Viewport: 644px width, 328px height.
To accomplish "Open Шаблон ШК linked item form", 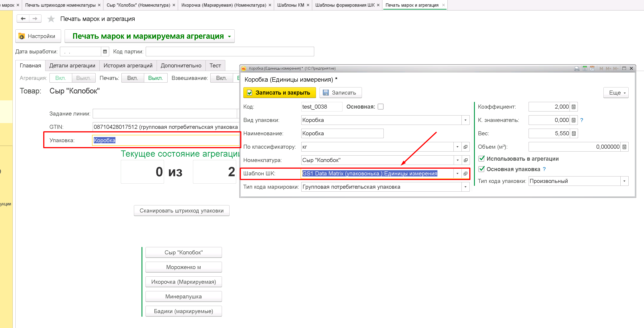I will pos(465,174).
